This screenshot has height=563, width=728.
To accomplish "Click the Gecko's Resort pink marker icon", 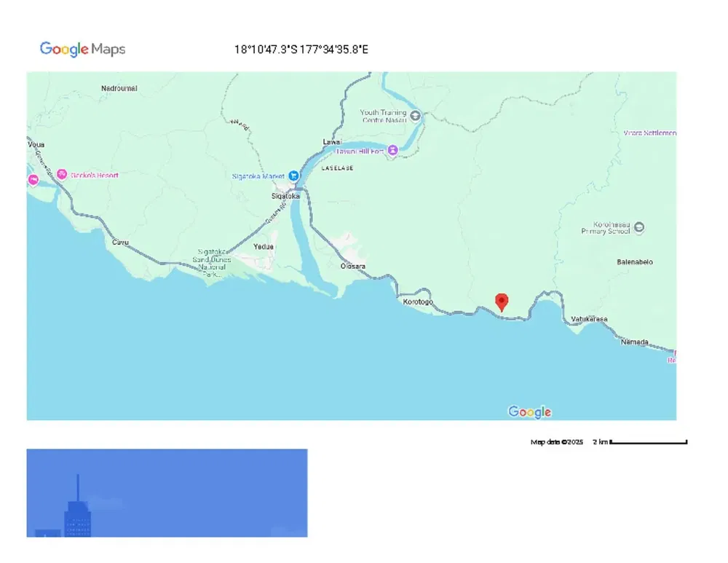I will (62, 175).
